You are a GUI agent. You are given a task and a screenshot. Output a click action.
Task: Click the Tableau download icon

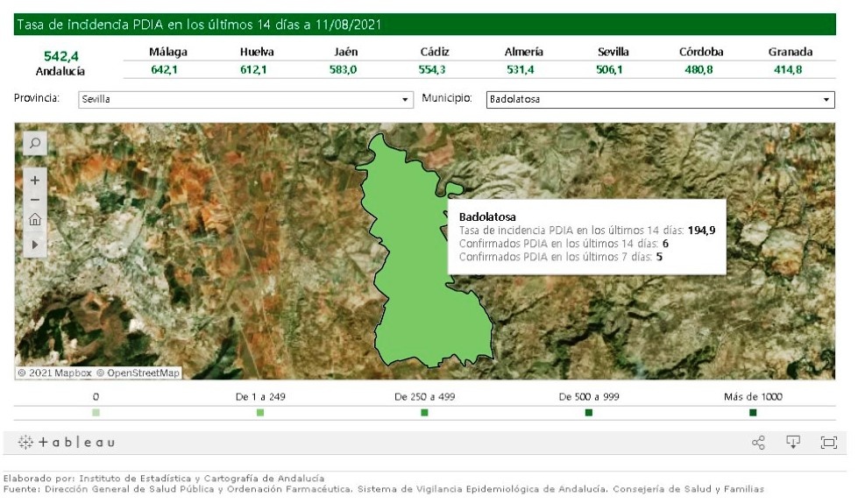793,442
